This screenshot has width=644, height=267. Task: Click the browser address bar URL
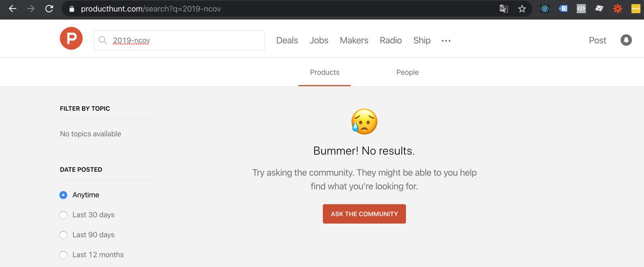tap(151, 9)
